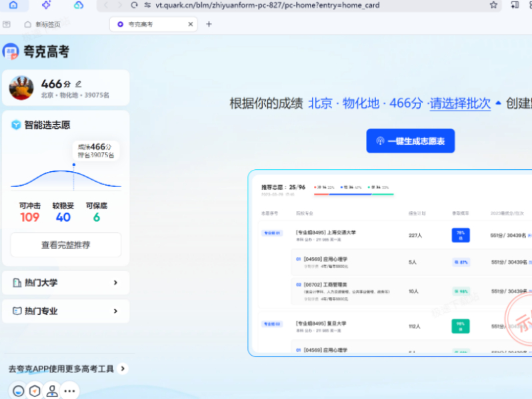This screenshot has height=399, width=532.
Task: Go forward with the browser arrow
Action: click(x=119, y=5)
